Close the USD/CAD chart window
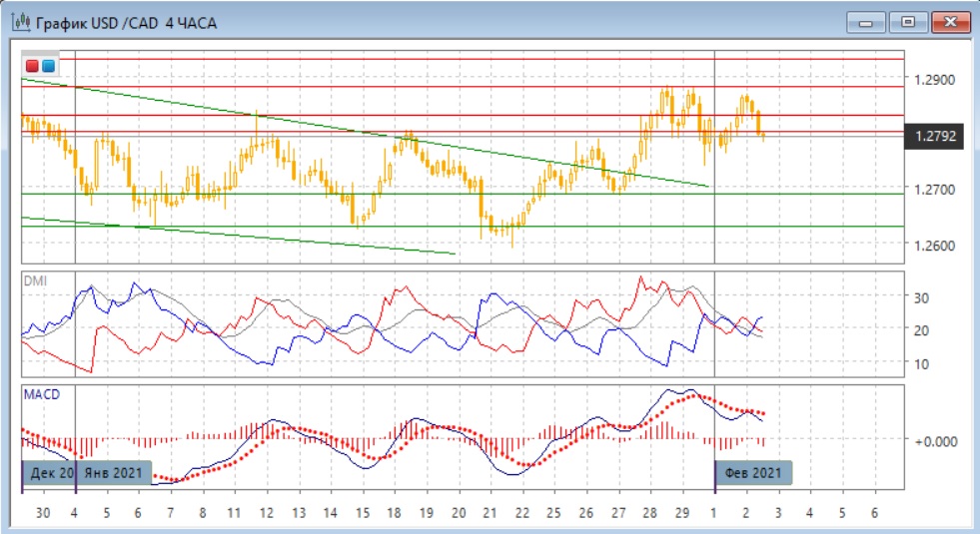 [x=951, y=21]
